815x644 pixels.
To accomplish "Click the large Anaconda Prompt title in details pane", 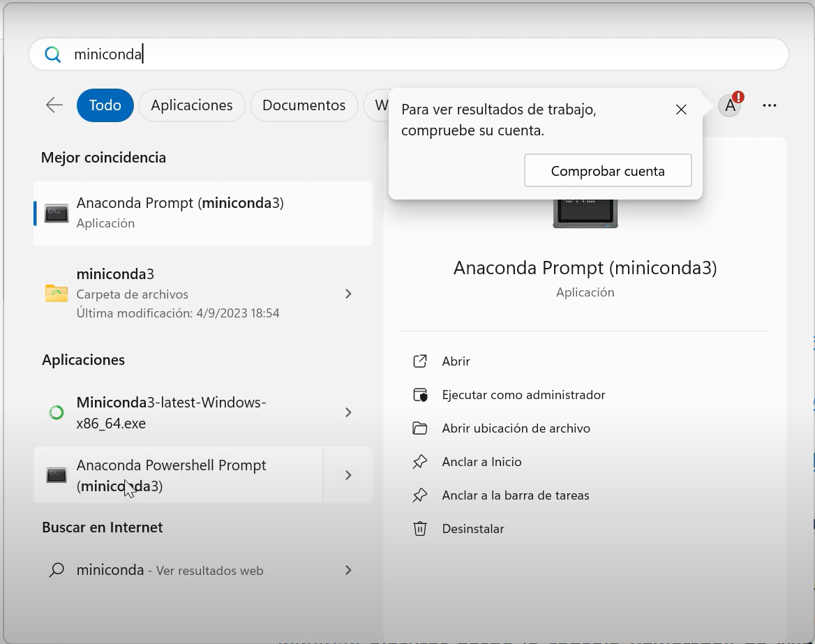I will click(x=585, y=268).
